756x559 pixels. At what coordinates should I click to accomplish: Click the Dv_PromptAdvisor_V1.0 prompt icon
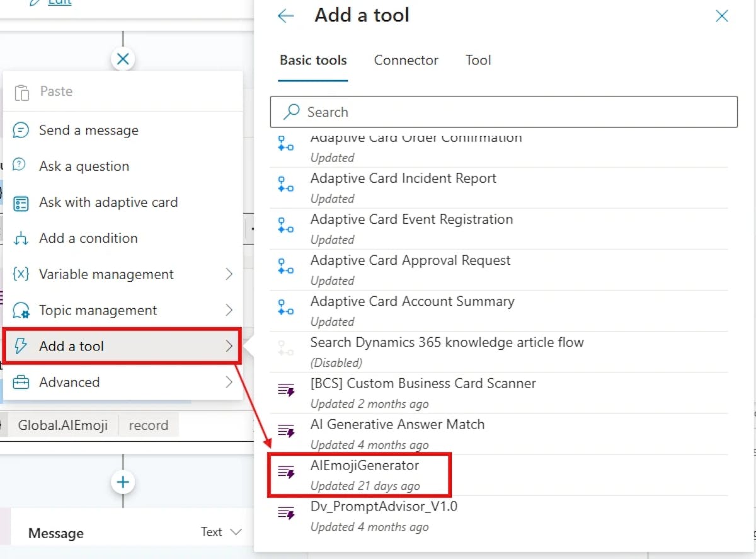(x=287, y=513)
